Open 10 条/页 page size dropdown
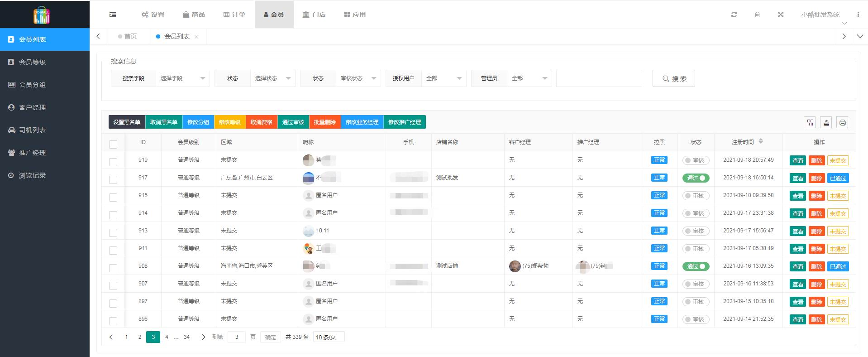 pos(329,337)
